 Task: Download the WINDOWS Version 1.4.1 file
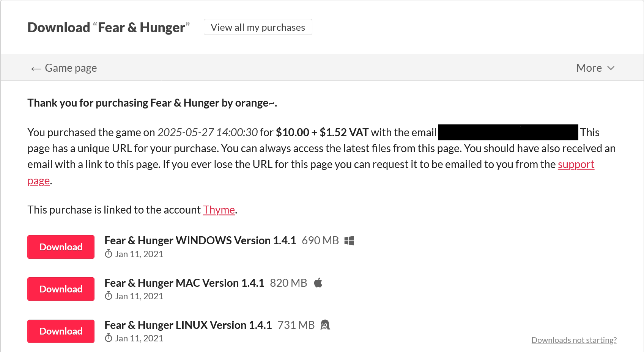pos(61,247)
